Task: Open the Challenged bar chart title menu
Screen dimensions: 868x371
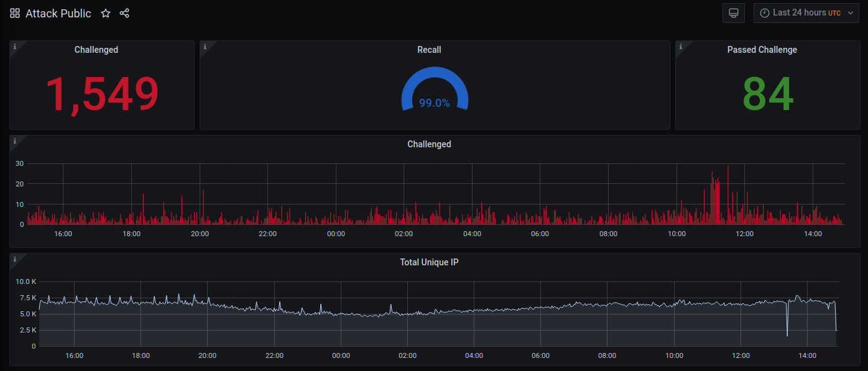Action: click(429, 144)
